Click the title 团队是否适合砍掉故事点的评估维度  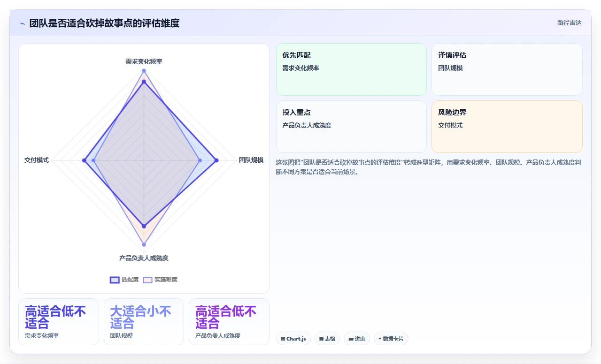click(x=104, y=23)
